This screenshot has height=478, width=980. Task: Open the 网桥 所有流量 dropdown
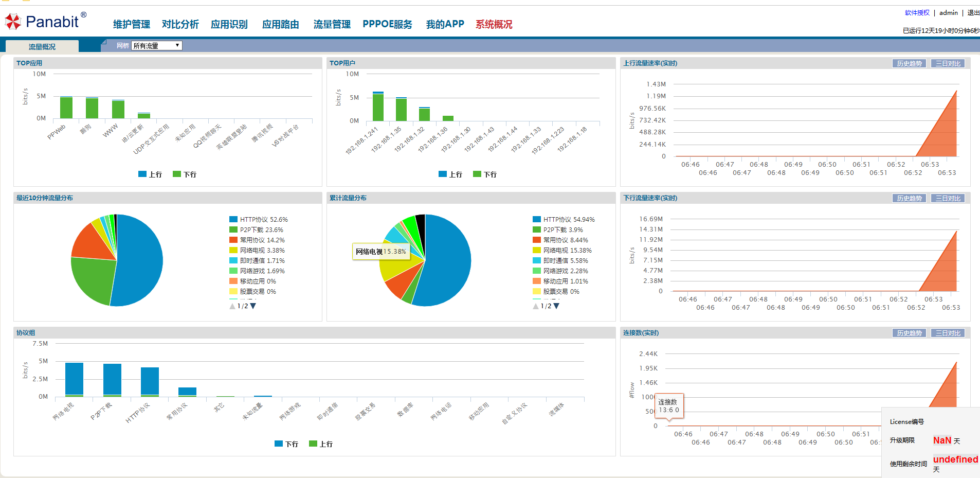coord(157,46)
